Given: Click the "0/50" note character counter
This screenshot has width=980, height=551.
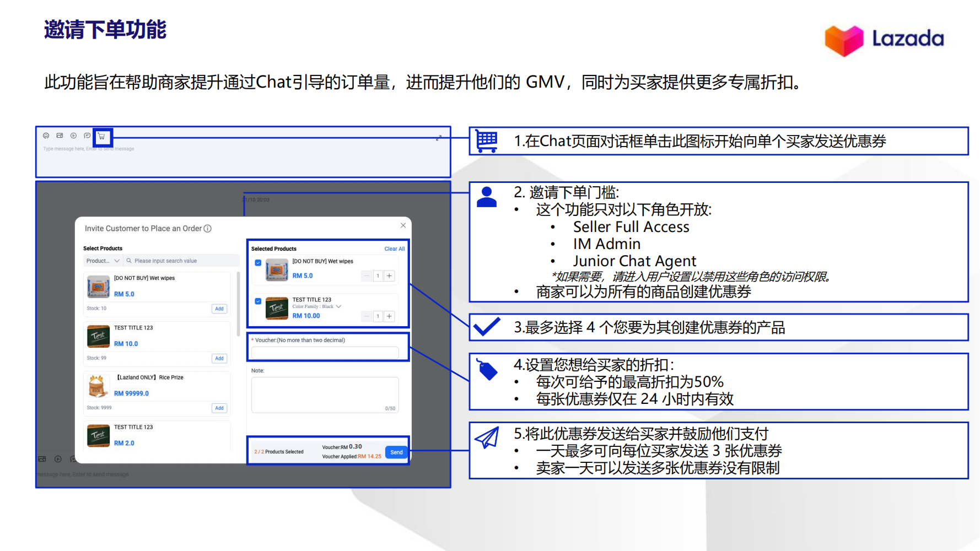Looking at the screenshot, I should coord(390,408).
